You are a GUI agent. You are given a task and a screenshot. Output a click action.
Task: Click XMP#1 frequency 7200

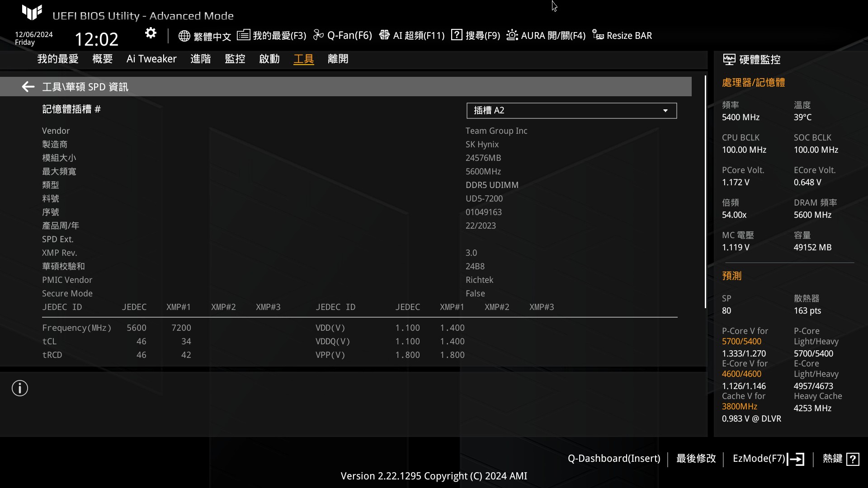[x=181, y=328]
